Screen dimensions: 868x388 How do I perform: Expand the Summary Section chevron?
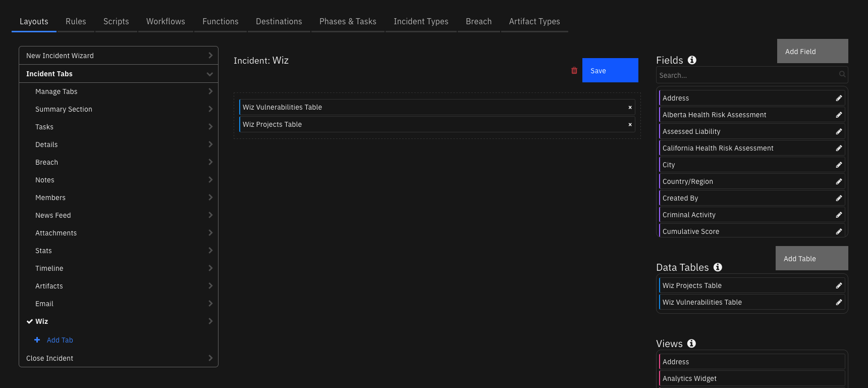(x=210, y=109)
